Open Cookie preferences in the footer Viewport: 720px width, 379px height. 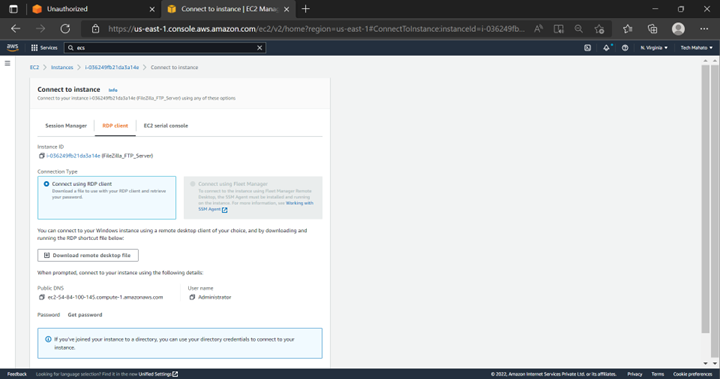click(x=692, y=374)
